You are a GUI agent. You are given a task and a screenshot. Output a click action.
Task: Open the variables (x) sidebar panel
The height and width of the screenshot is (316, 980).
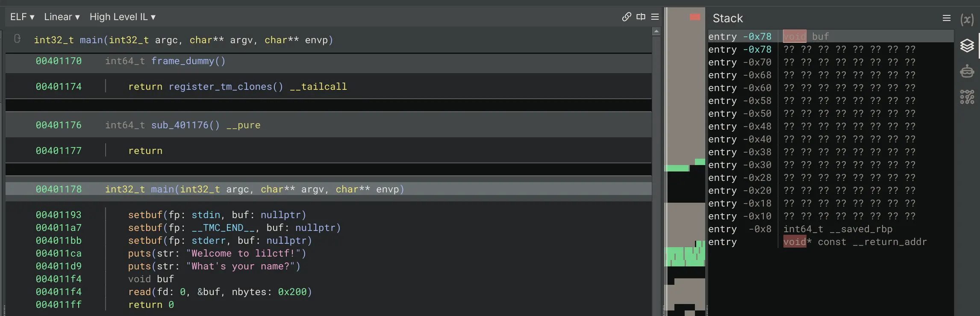967,20
